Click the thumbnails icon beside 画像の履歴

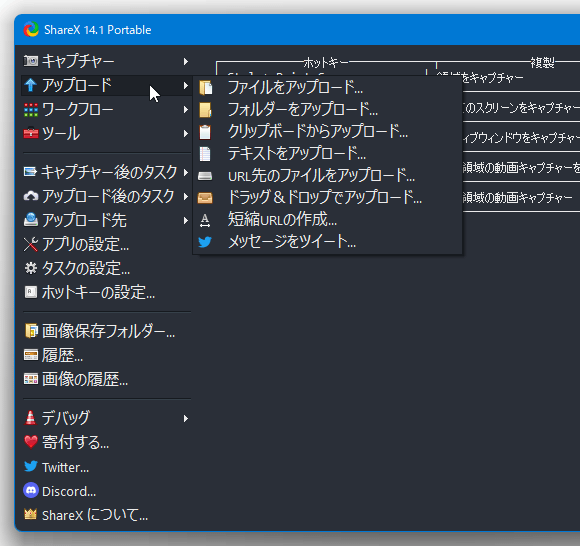31,379
